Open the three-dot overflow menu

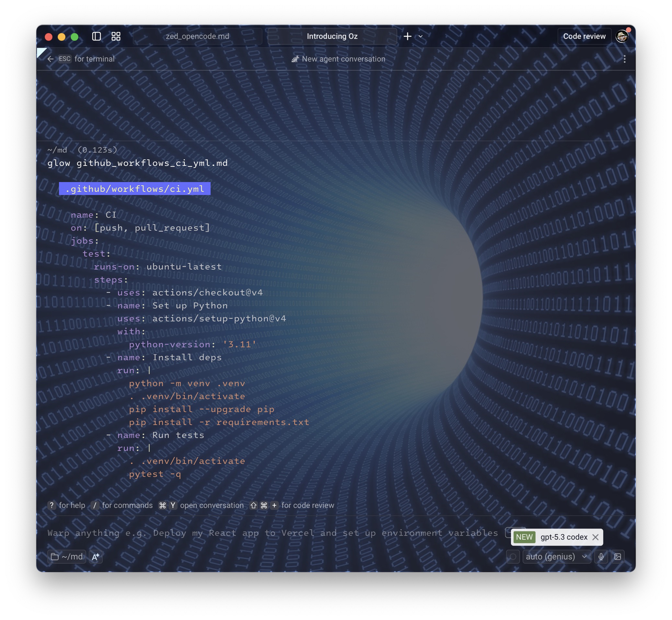pyautogui.click(x=624, y=59)
